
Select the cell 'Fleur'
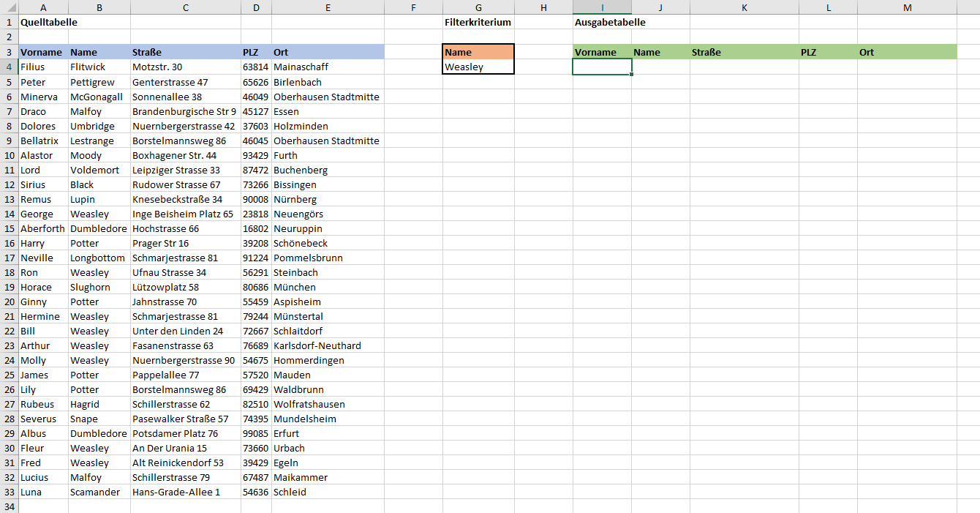click(x=44, y=448)
